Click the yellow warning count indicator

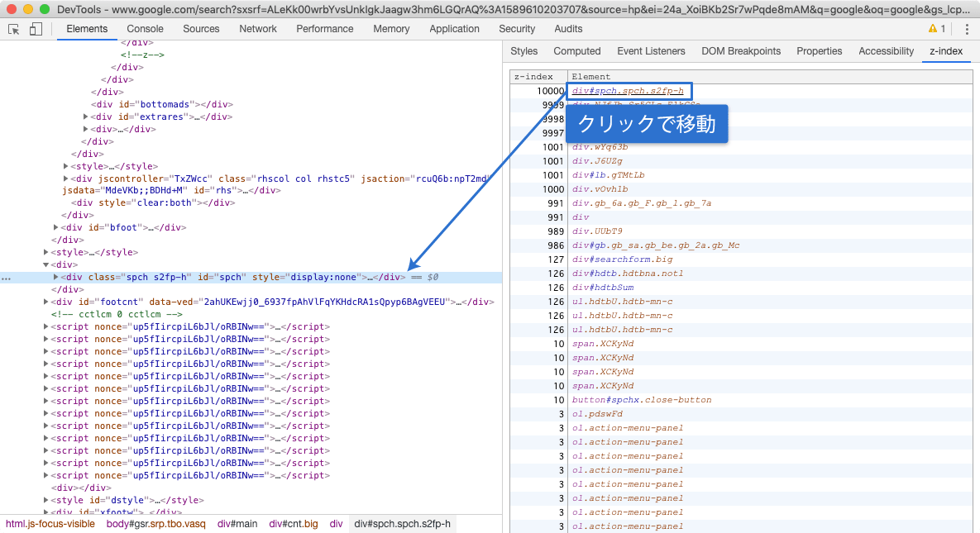[937, 29]
